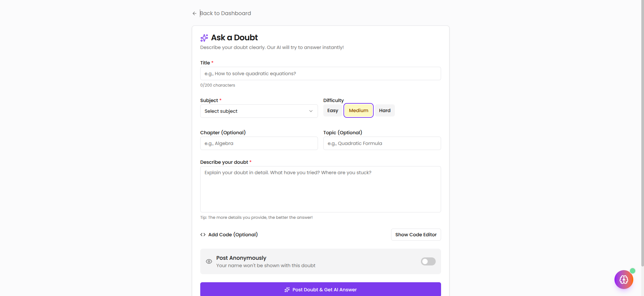Select Easy difficulty
Viewport: 644px width, 296px height.
pyautogui.click(x=333, y=110)
